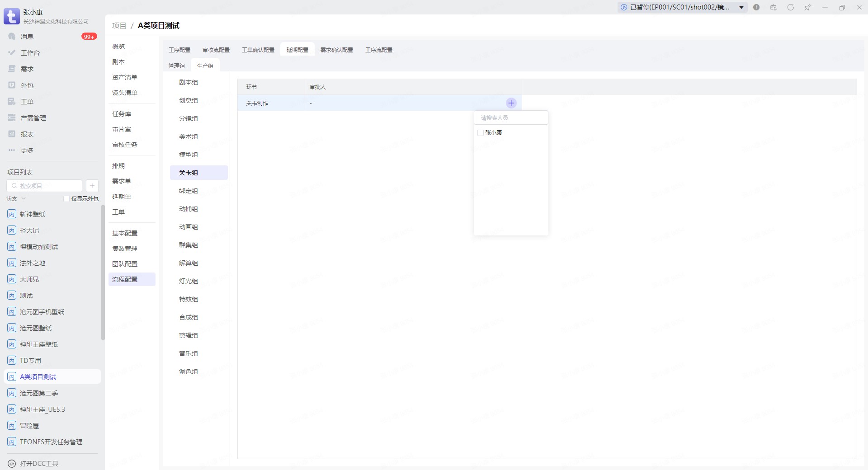Open 消息 from the left sidebar
The width and height of the screenshot is (868, 470).
(27, 37)
